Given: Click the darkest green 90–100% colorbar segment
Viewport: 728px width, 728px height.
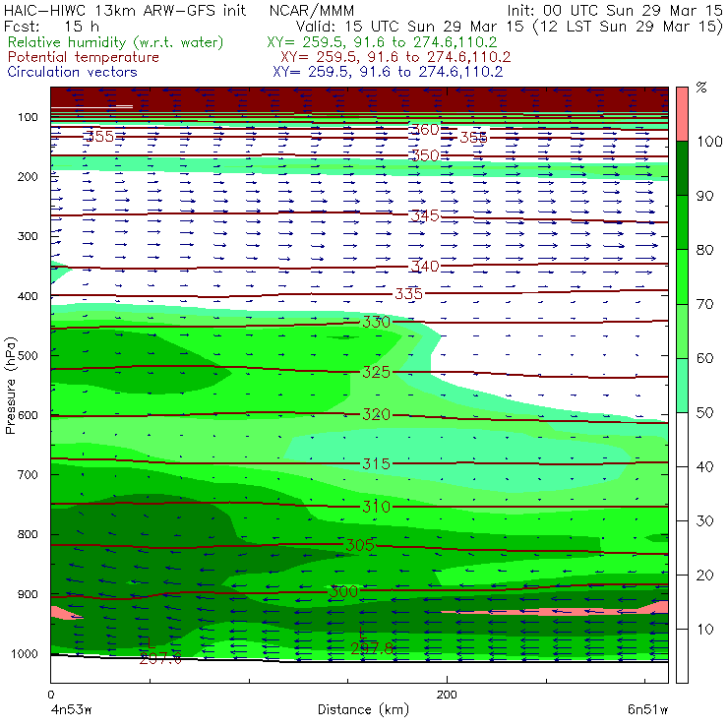Looking at the screenshot, I should coord(682,168).
